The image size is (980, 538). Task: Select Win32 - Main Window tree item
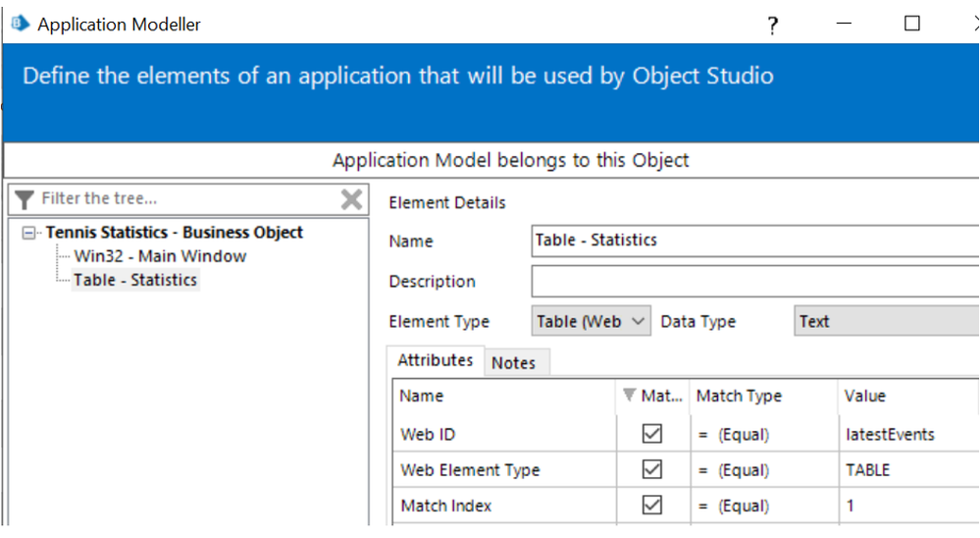[x=160, y=256]
